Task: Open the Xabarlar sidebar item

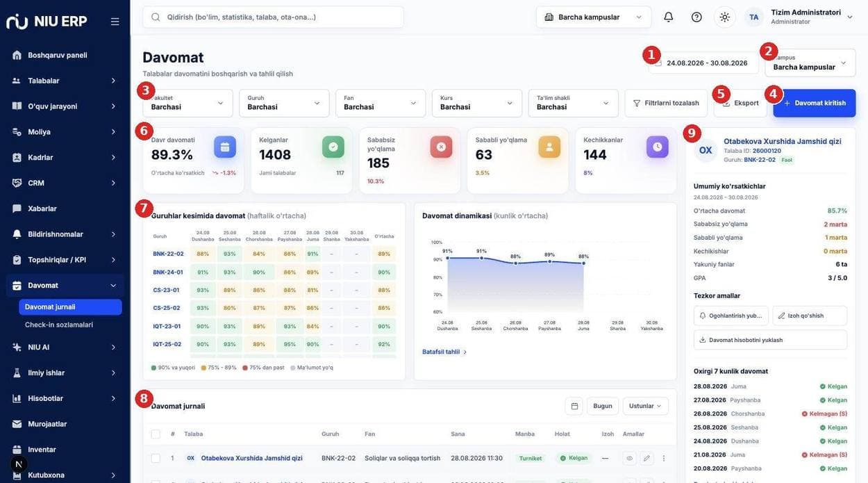Action: pos(65,208)
